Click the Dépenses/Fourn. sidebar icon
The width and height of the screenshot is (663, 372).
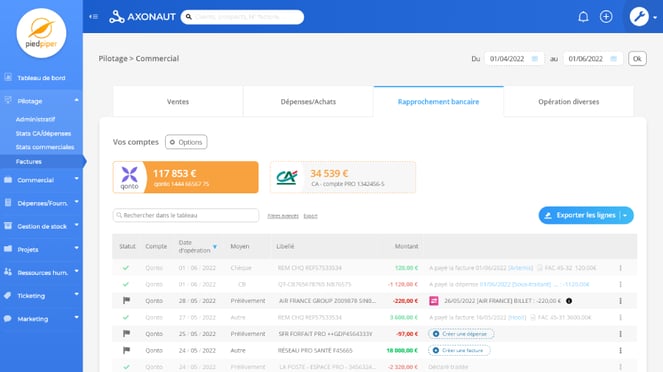8,202
